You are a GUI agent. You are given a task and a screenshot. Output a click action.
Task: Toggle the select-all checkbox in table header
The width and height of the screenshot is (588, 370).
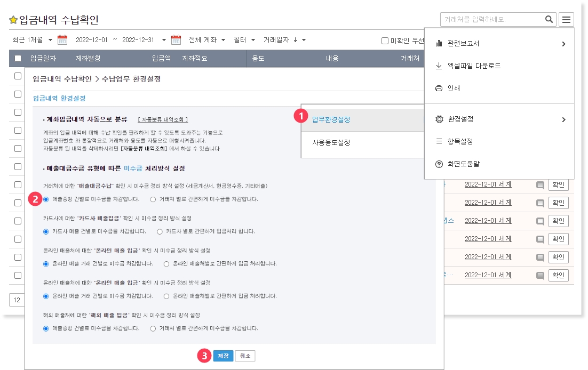18,58
